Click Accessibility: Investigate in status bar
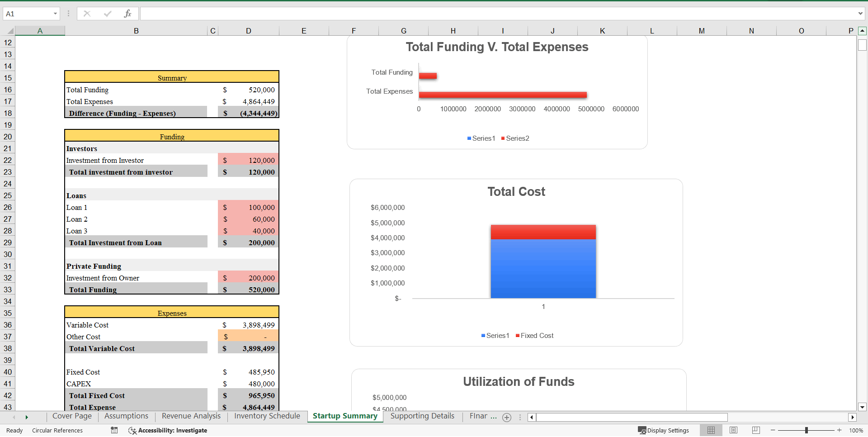Screen dimensions: 868x437 tap(168, 430)
